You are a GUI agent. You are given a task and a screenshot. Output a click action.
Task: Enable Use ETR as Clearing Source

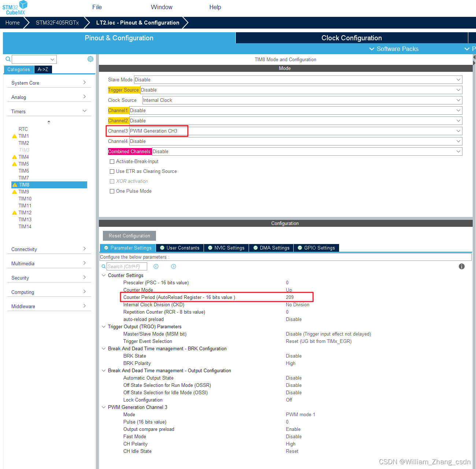(x=112, y=171)
